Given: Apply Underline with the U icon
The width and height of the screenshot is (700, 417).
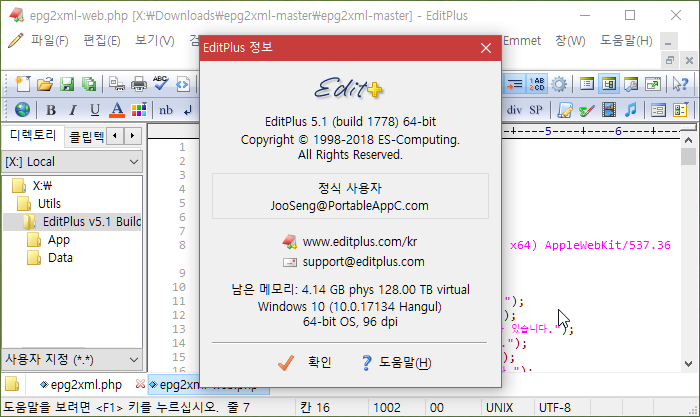Looking at the screenshot, I should [x=95, y=110].
